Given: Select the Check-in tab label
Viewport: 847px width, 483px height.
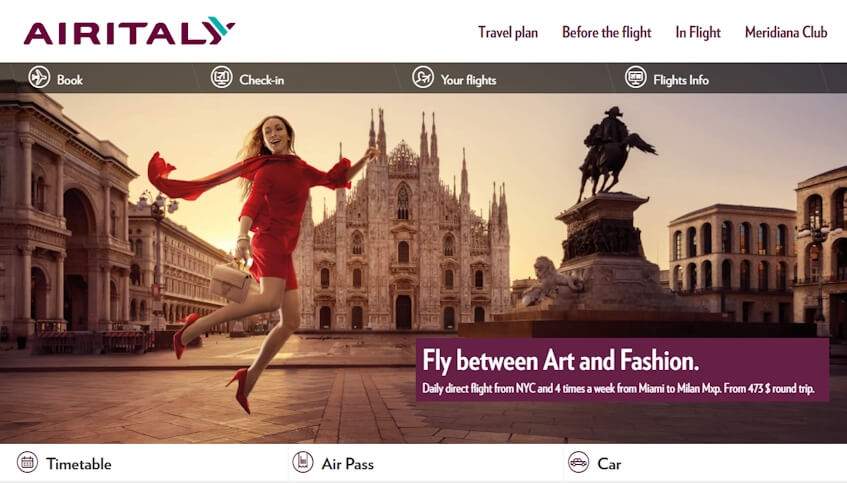Looking at the screenshot, I should coord(261,80).
